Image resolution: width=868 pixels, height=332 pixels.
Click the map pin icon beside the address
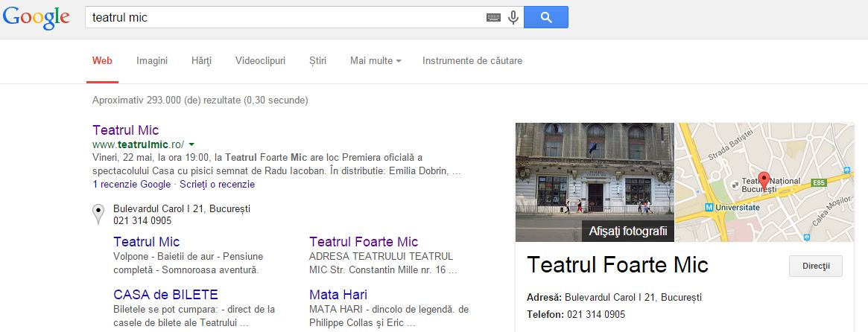click(x=98, y=214)
